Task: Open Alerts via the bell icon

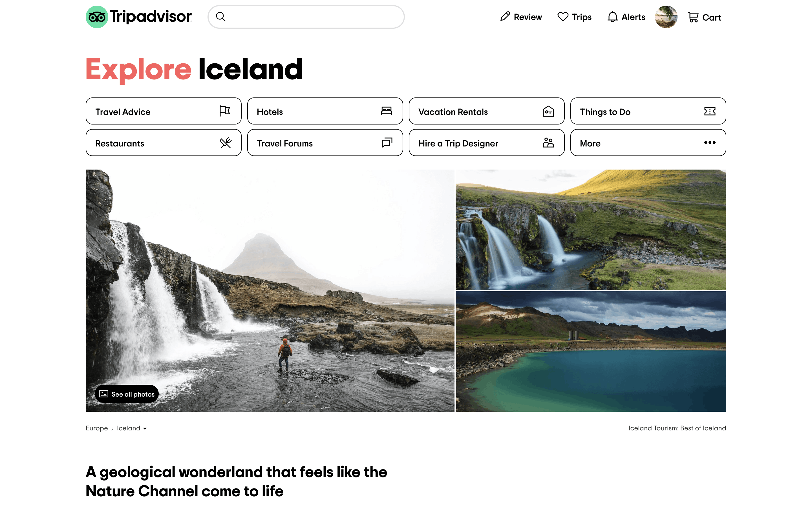Action: tap(612, 17)
